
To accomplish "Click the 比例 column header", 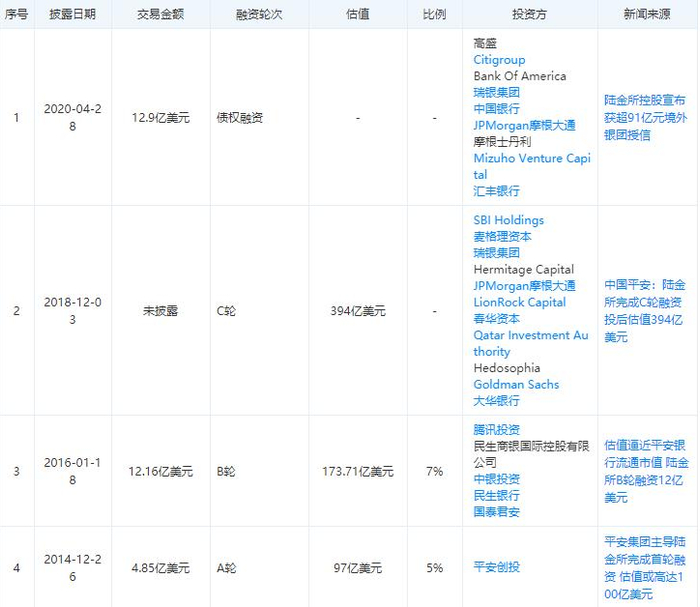I will coord(434,14).
